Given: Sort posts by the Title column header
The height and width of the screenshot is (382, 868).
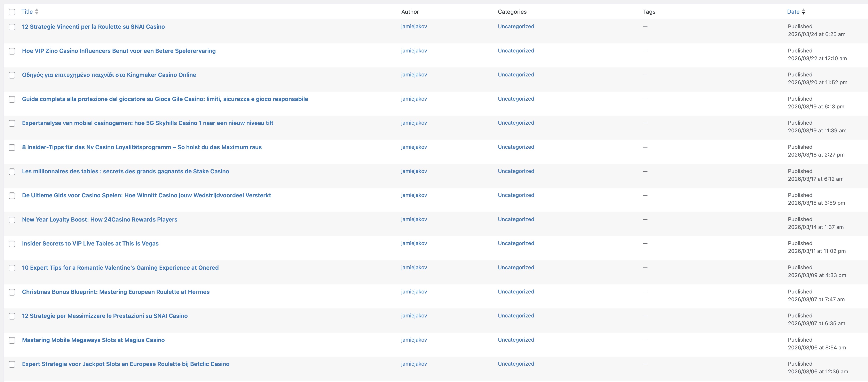Looking at the screenshot, I should click(x=27, y=12).
